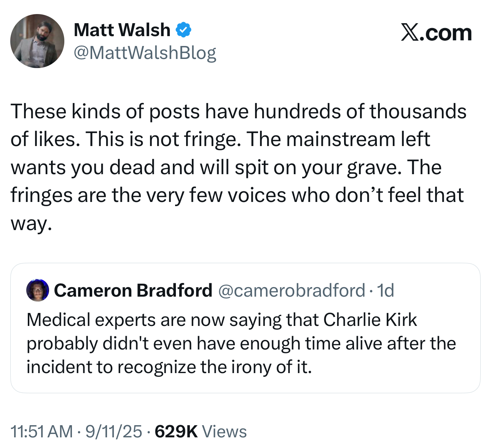Select the Cameron Bradford name in quote
Screen dimensions: 491x448
(x=133, y=291)
